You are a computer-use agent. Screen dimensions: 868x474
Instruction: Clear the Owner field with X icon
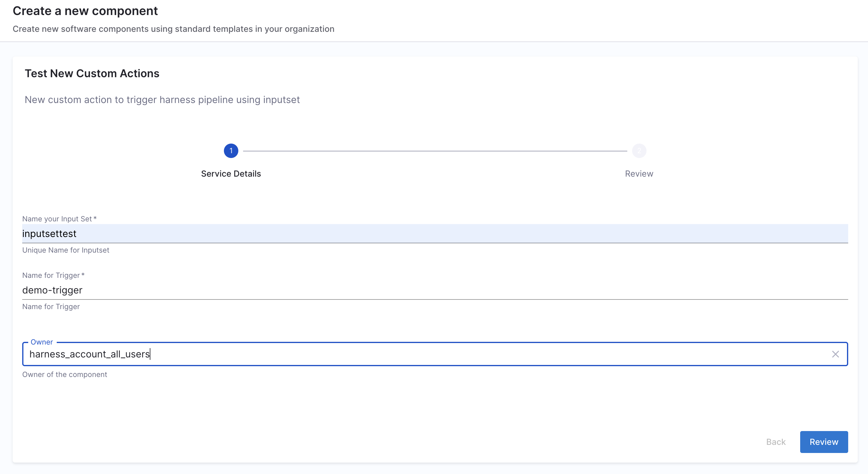coord(835,354)
